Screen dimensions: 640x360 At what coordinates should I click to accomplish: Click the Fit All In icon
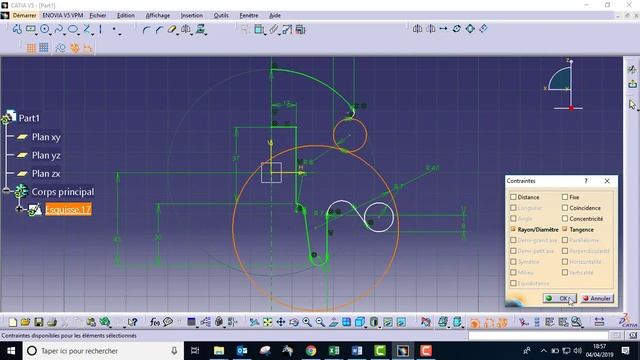point(267,322)
